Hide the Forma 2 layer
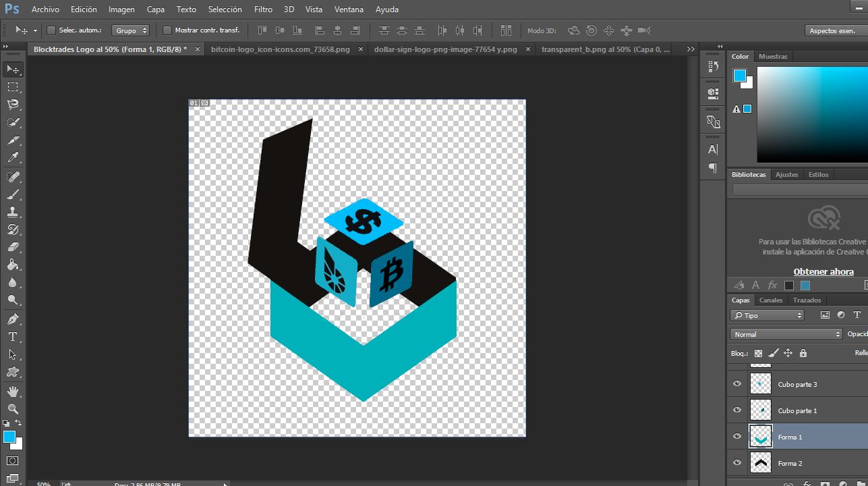This screenshot has height=486, width=868. [737, 463]
